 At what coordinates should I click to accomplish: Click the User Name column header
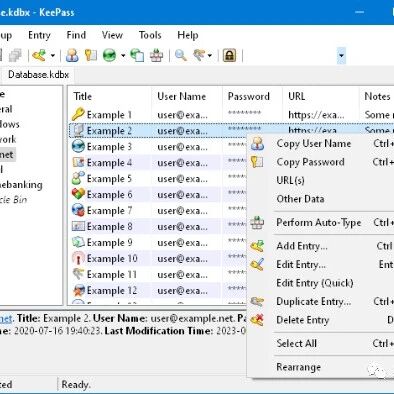point(187,96)
